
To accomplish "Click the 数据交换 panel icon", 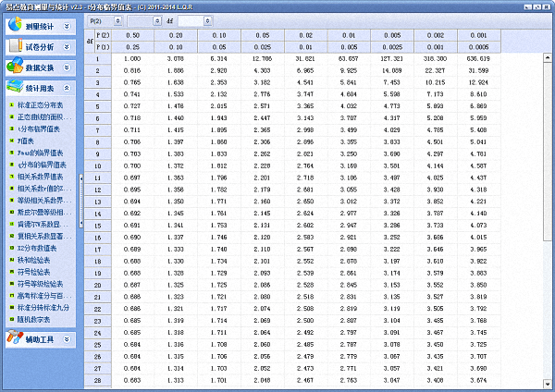I will coord(16,67).
